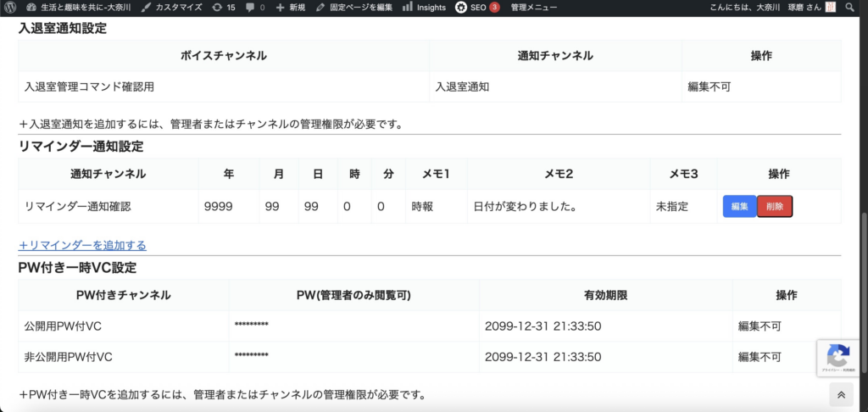Click the WordPress logo icon
868x412 pixels.
[x=9, y=7]
